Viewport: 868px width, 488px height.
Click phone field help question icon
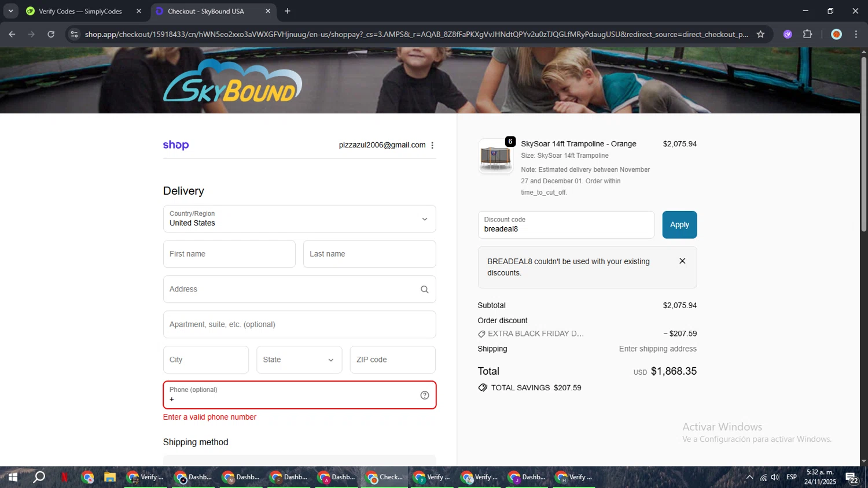425,395
